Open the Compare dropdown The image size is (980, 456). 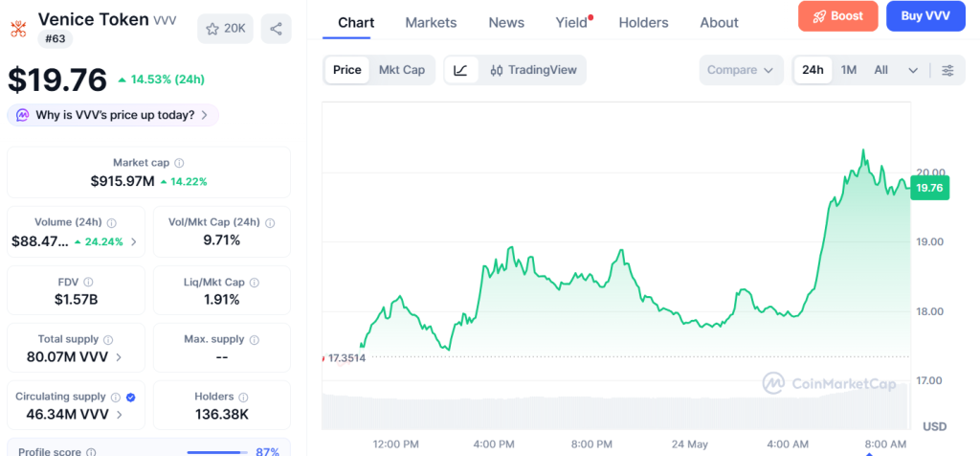pyautogui.click(x=741, y=70)
